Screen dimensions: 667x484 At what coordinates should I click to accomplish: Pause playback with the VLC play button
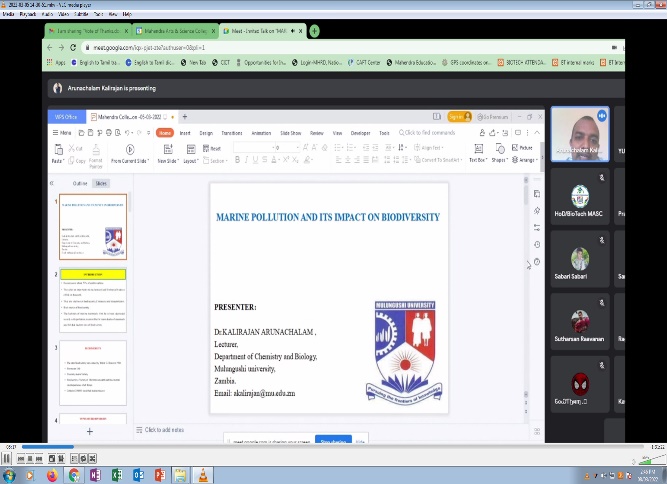tap(8, 458)
